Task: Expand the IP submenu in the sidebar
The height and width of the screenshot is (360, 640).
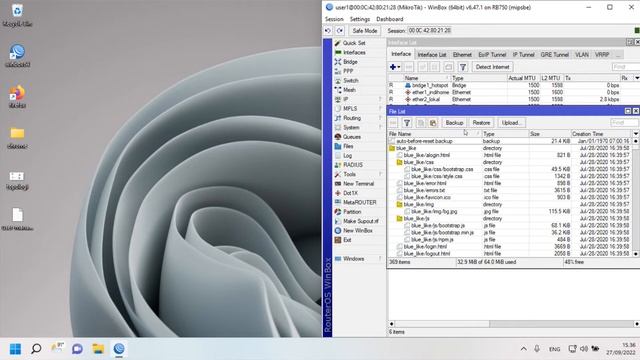Action: [x=358, y=99]
